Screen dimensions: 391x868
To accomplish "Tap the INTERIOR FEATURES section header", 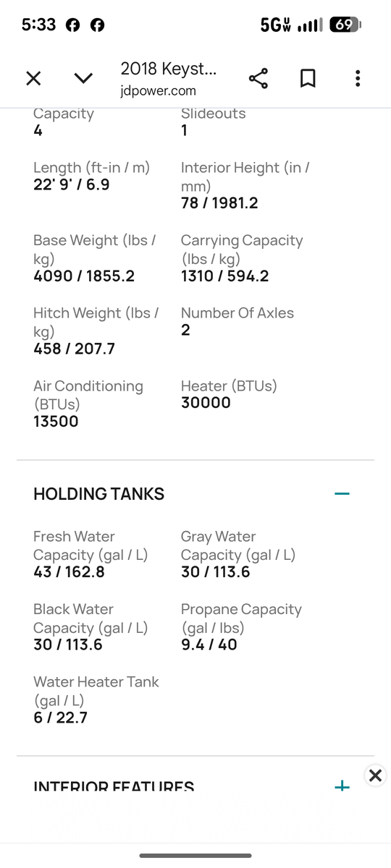I will click(x=114, y=786).
